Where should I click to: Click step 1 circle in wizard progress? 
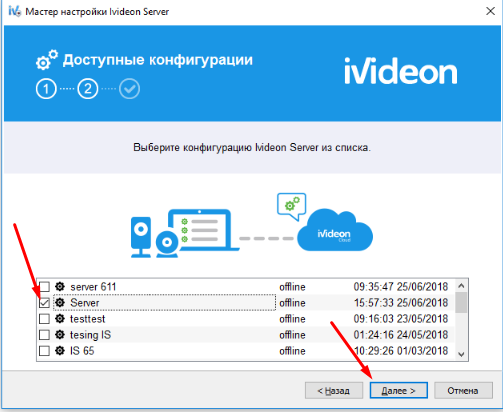coord(46,89)
